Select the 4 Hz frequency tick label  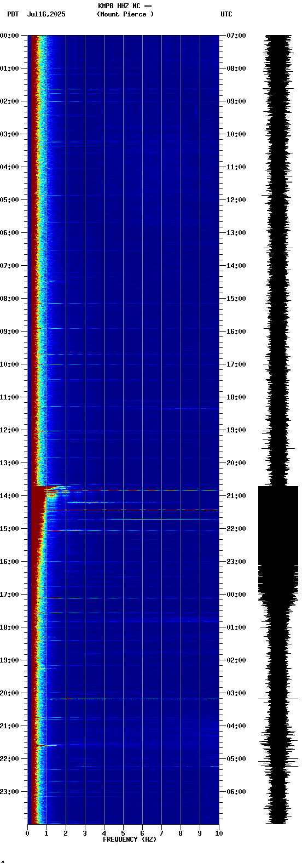click(x=104, y=833)
